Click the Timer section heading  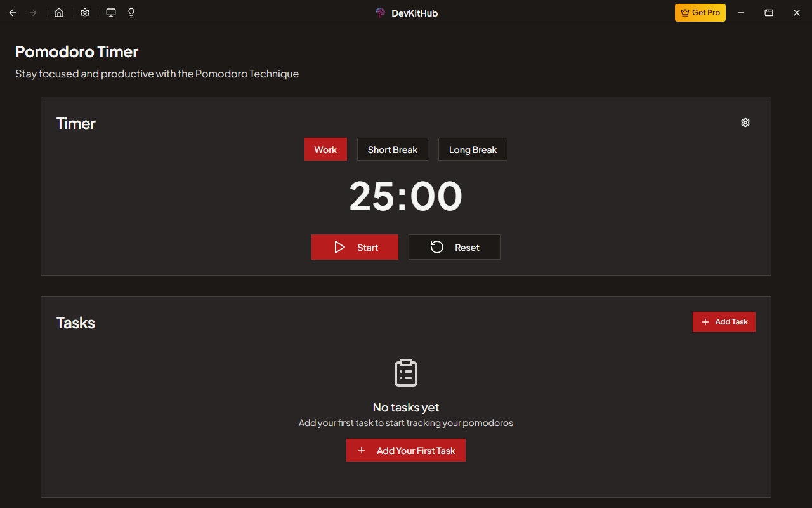(x=76, y=123)
